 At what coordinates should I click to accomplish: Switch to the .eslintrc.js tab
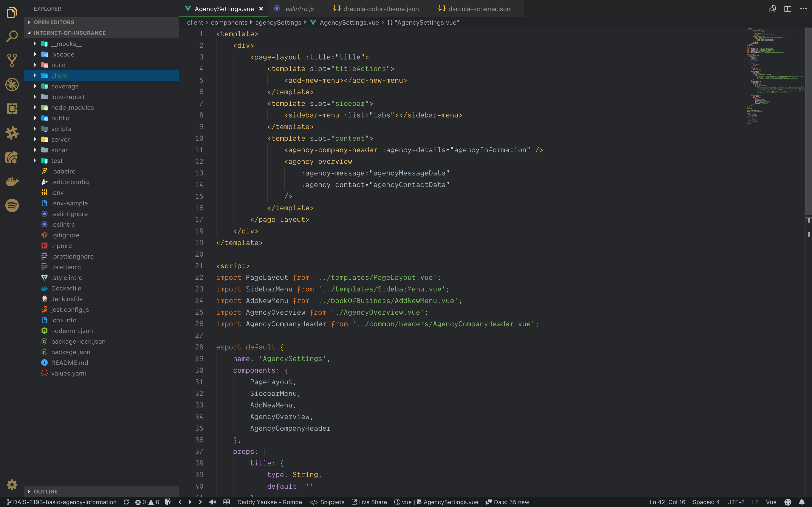tap(298, 9)
